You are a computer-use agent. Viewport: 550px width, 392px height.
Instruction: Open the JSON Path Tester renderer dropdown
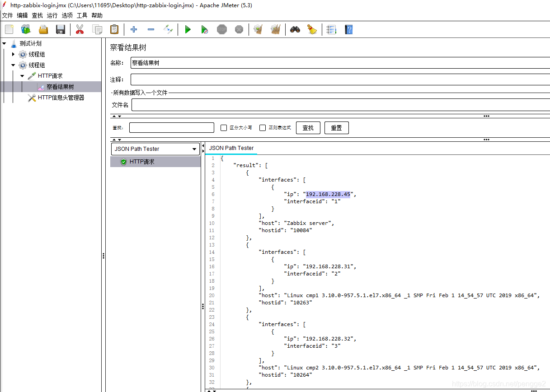155,149
